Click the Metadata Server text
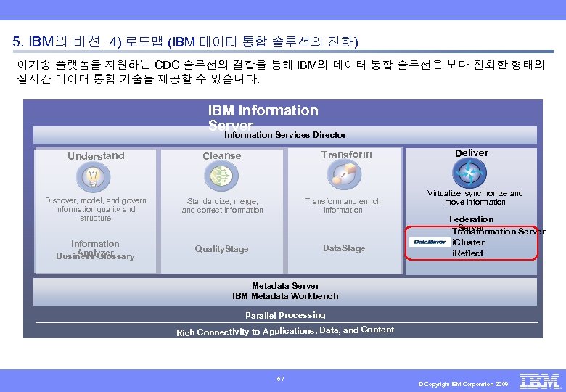The width and height of the screenshot is (566, 392). [285, 286]
